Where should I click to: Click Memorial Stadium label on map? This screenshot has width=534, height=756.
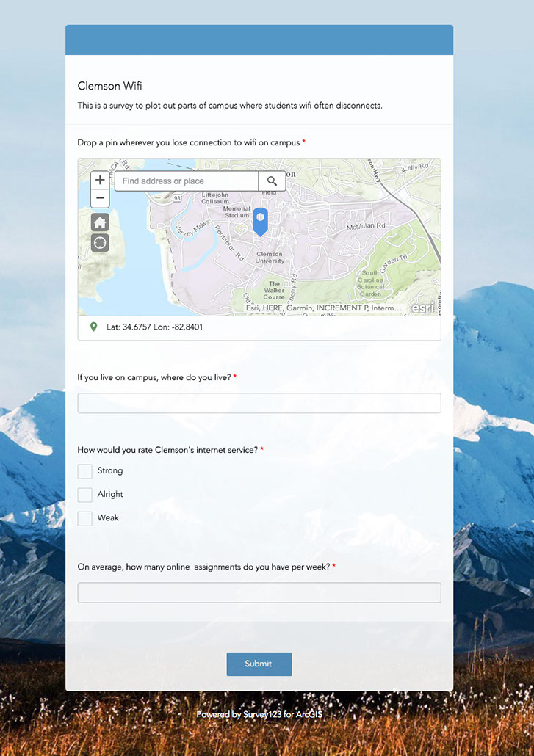tap(237, 212)
